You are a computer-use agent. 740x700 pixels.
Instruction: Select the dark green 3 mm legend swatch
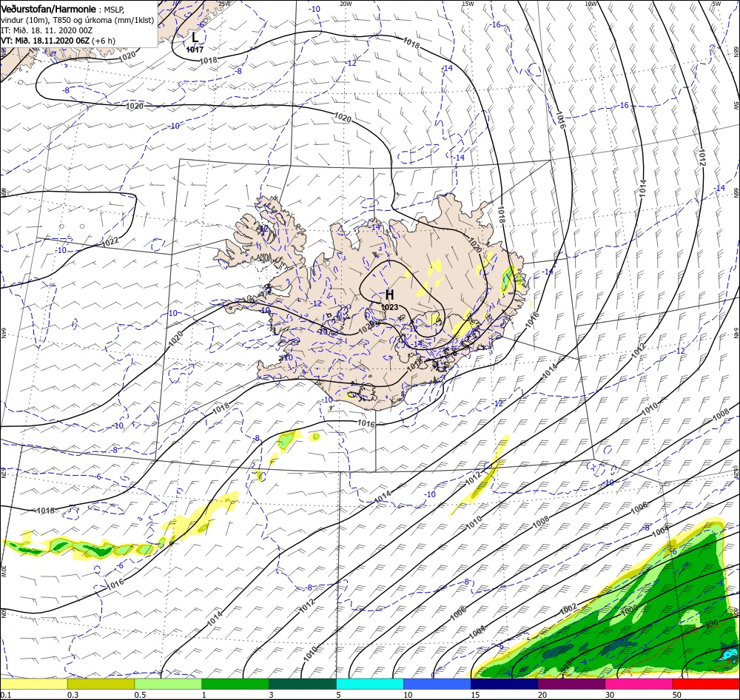(x=303, y=684)
